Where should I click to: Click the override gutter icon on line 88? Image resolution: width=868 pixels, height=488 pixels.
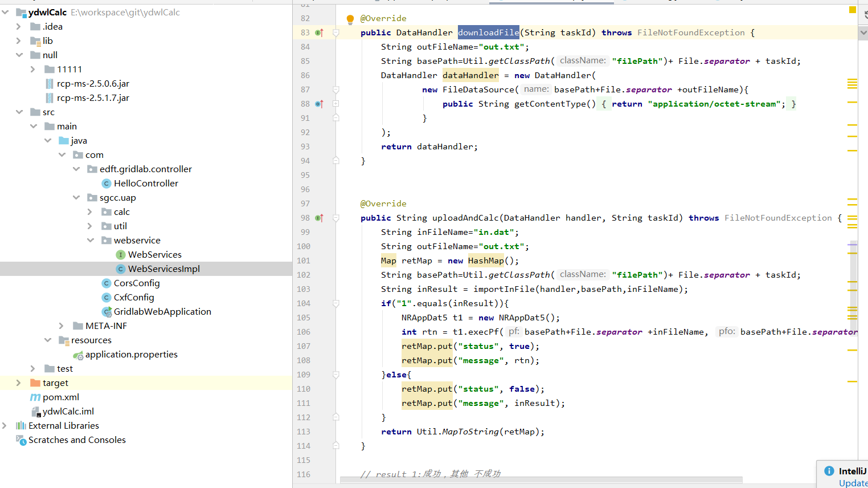click(x=320, y=104)
